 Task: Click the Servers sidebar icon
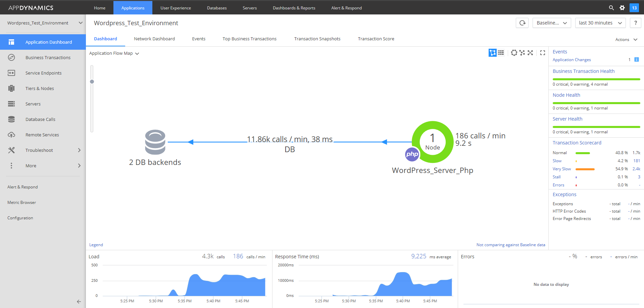pyautogui.click(x=11, y=104)
